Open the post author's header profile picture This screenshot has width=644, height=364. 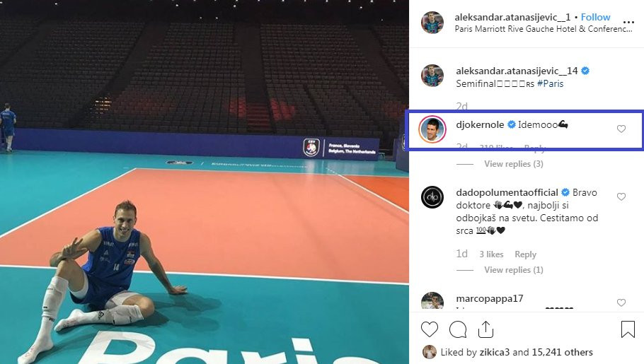[432, 22]
